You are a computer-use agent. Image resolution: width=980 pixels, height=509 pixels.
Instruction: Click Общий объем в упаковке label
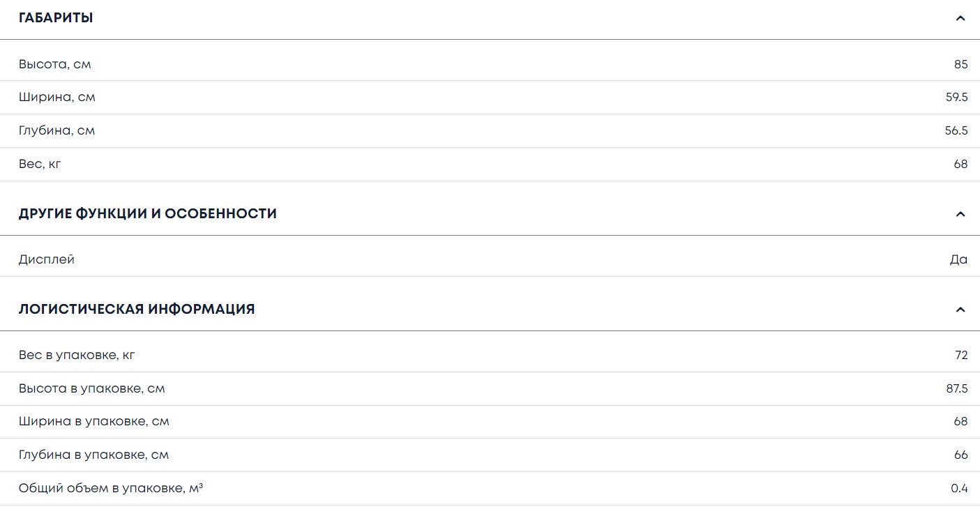pyautogui.click(x=111, y=489)
